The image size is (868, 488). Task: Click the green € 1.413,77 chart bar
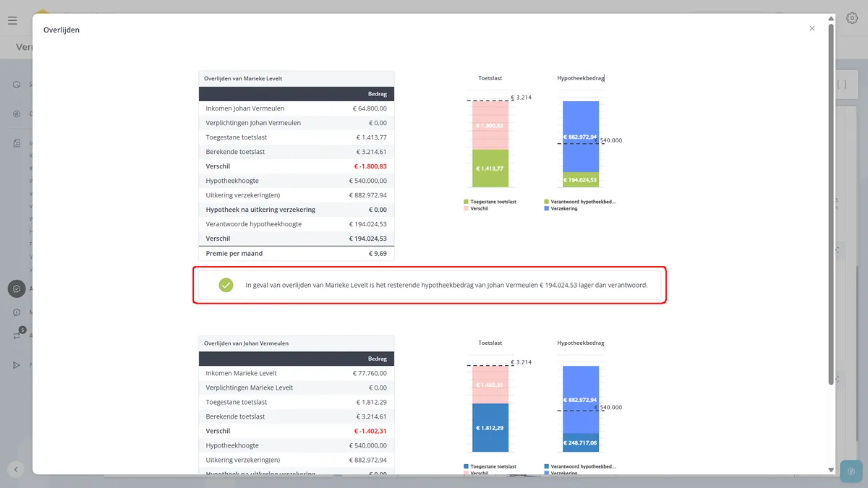(x=490, y=168)
